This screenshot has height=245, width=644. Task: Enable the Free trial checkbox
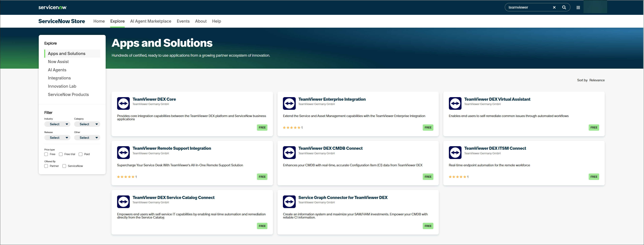pyautogui.click(x=61, y=154)
